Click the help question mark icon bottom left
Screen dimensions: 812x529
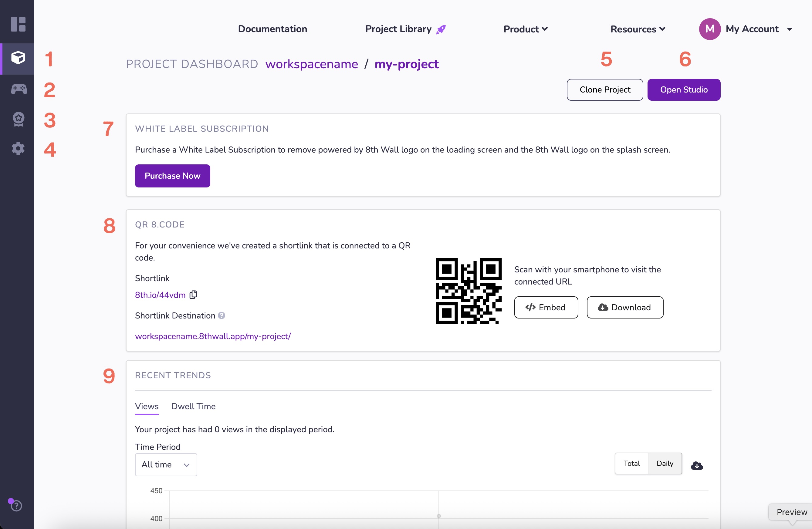point(16,506)
